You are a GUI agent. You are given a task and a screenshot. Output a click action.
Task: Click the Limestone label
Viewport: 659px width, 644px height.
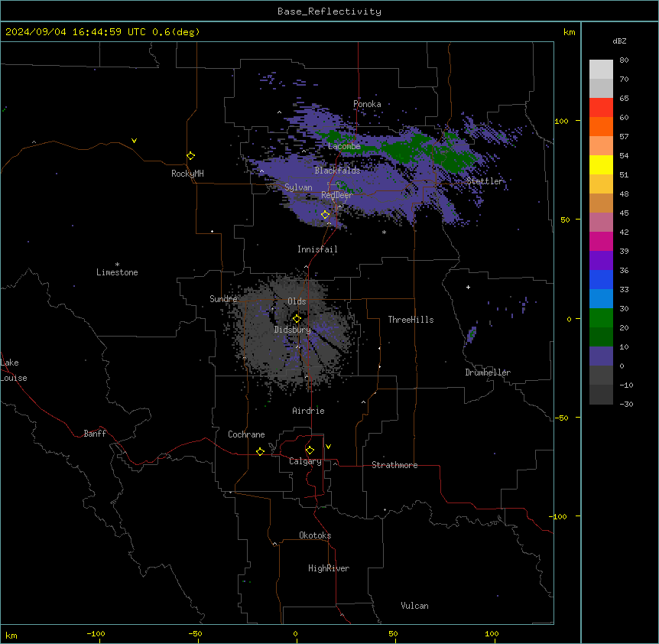tap(117, 272)
